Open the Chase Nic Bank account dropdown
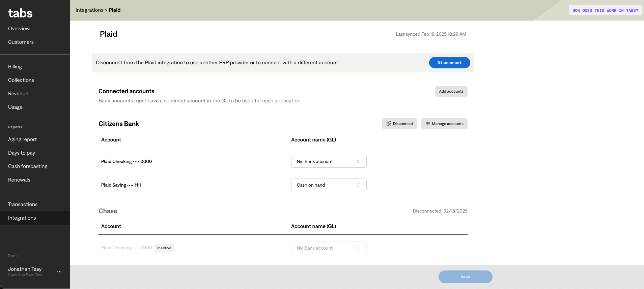Viewport: 644px width, 289px height. click(329, 248)
